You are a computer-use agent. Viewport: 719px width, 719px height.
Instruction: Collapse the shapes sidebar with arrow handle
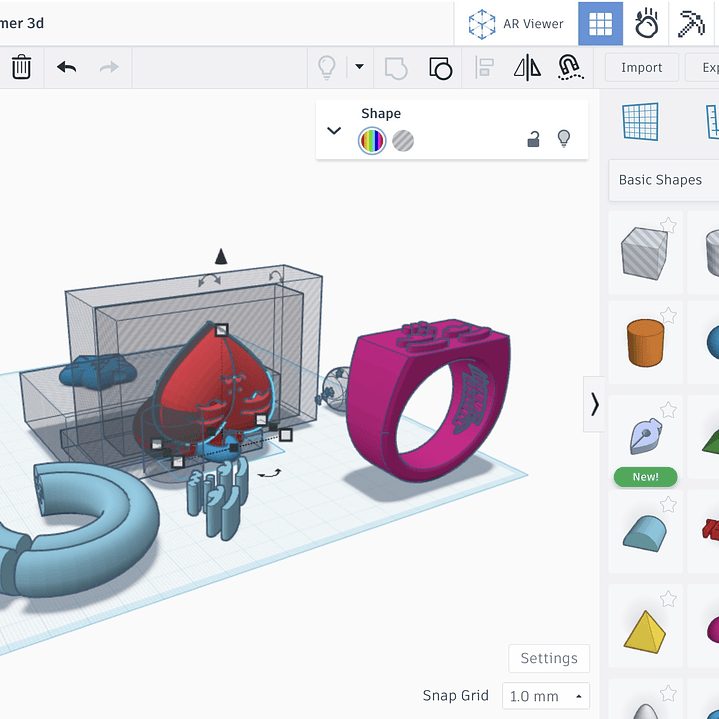595,404
